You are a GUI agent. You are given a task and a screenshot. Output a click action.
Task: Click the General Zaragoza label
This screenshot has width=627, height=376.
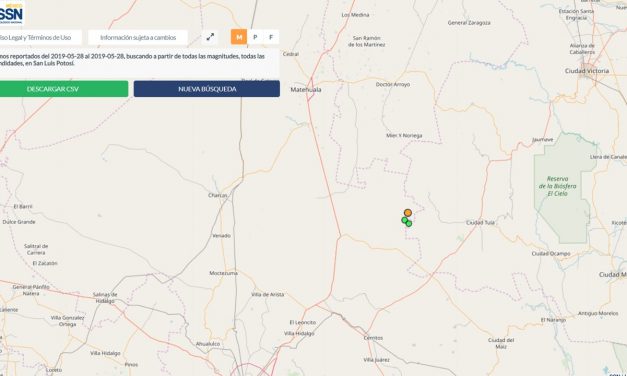[469, 23]
